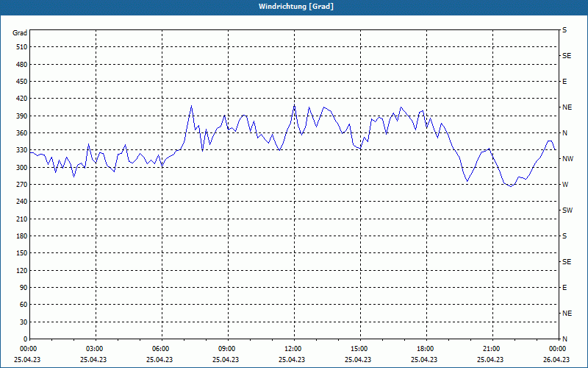Click the NW compass direction label
The image size is (588, 368).
point(567,159)
